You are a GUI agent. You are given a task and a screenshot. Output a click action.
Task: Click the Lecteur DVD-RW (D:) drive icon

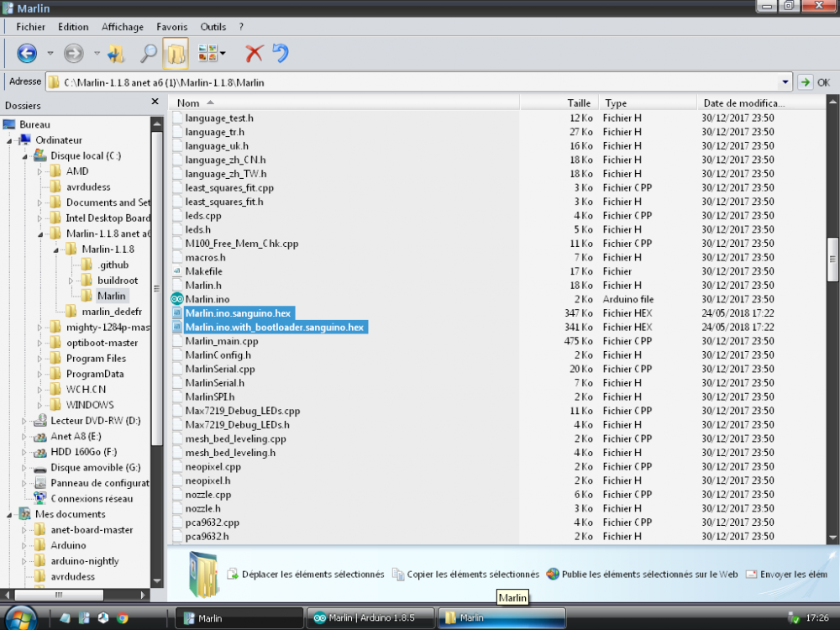coord(39,421)
